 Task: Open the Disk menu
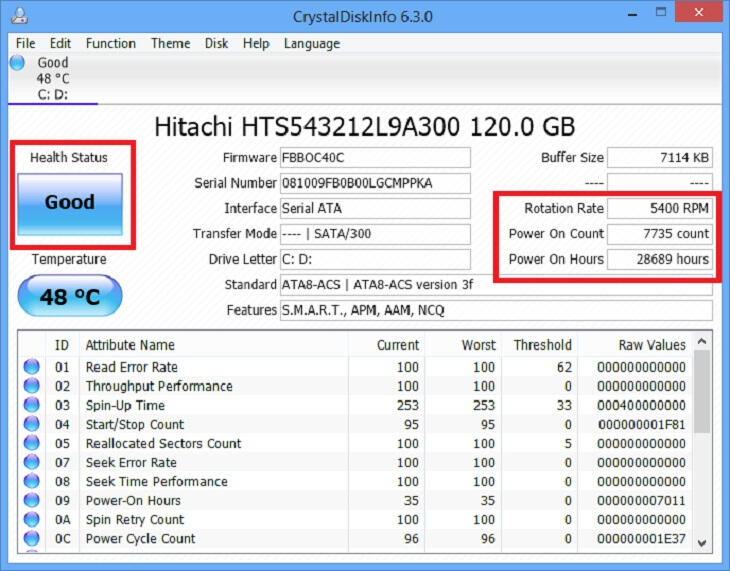click(216, 43)
